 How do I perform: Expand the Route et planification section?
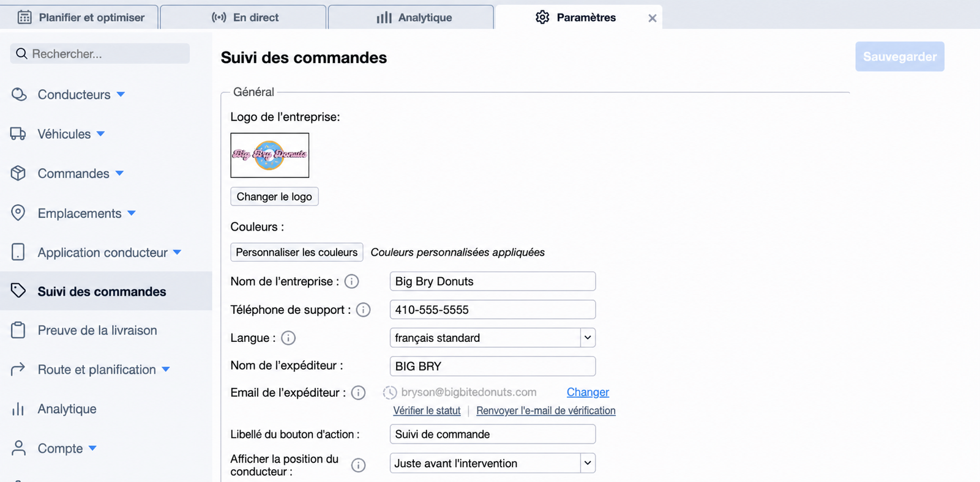click(x=165, y=369)
